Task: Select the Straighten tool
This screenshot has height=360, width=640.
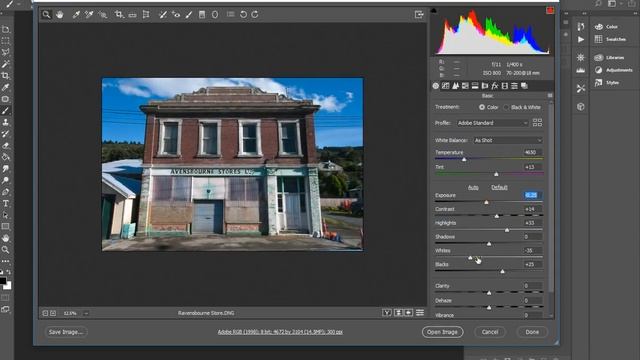Action: pyautogui.click(x=132, y=15)
